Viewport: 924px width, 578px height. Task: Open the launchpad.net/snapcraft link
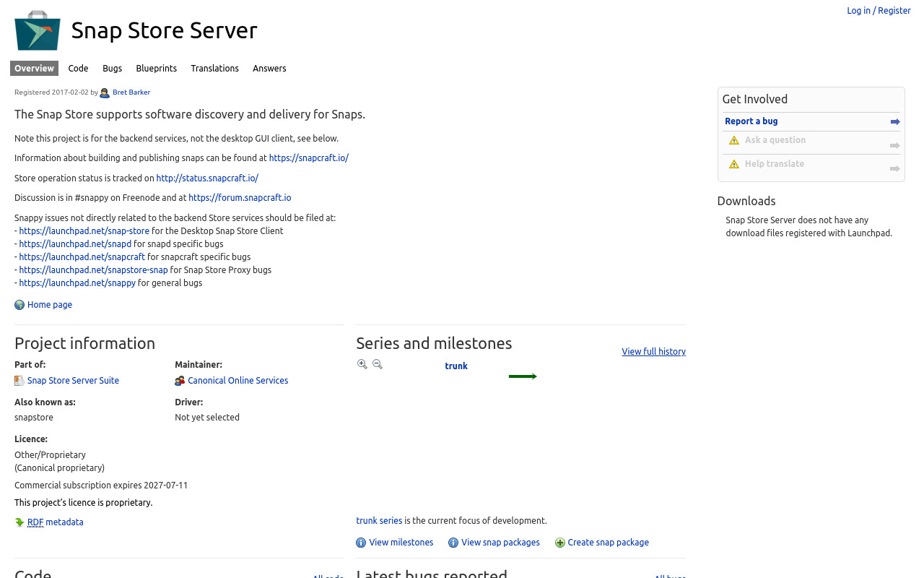82,257
